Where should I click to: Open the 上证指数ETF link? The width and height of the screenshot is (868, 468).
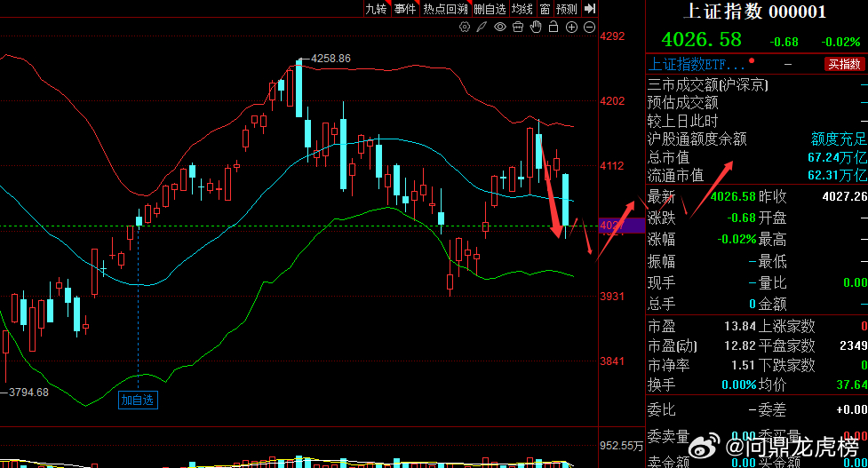[x=697, y=64]
